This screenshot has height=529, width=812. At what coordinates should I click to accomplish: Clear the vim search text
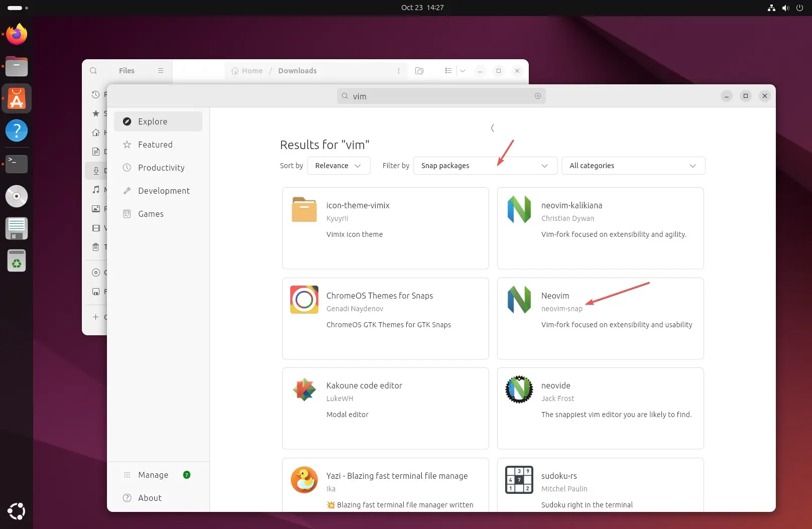(x=538, y=96)
